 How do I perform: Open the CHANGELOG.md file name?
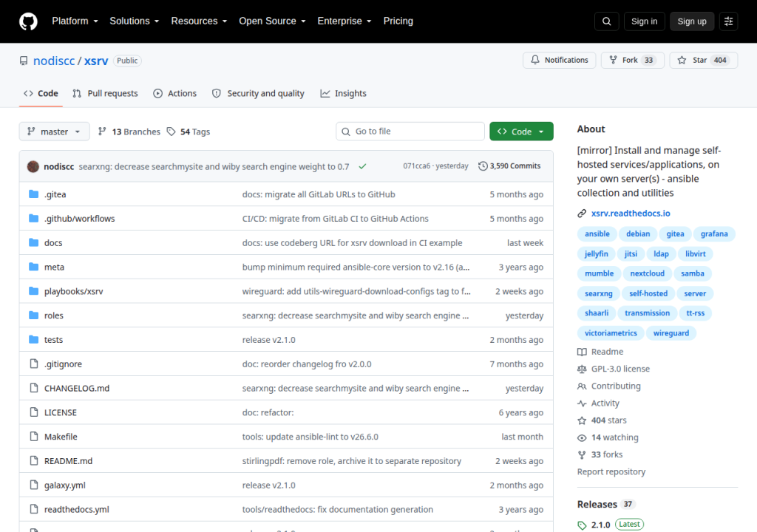click(77, 389)
